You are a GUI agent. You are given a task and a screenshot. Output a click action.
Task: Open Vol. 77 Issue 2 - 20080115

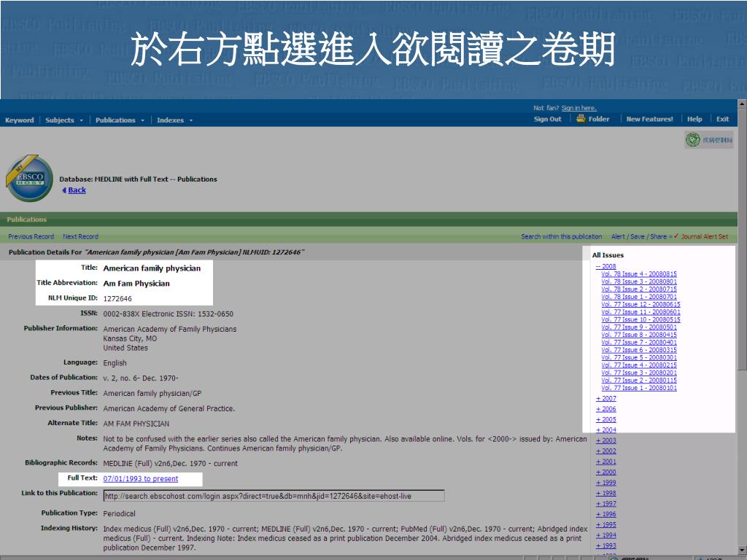pos(639,381)
